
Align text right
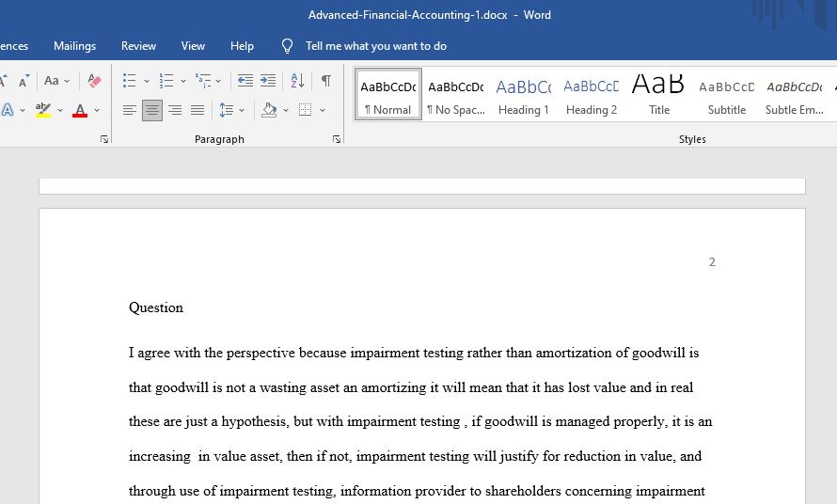[175, 110]
